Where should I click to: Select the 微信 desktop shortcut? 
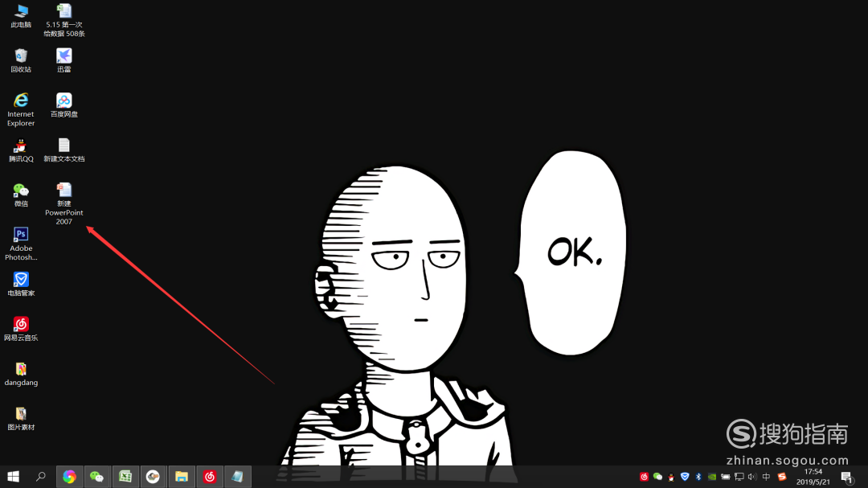[21, 195]
